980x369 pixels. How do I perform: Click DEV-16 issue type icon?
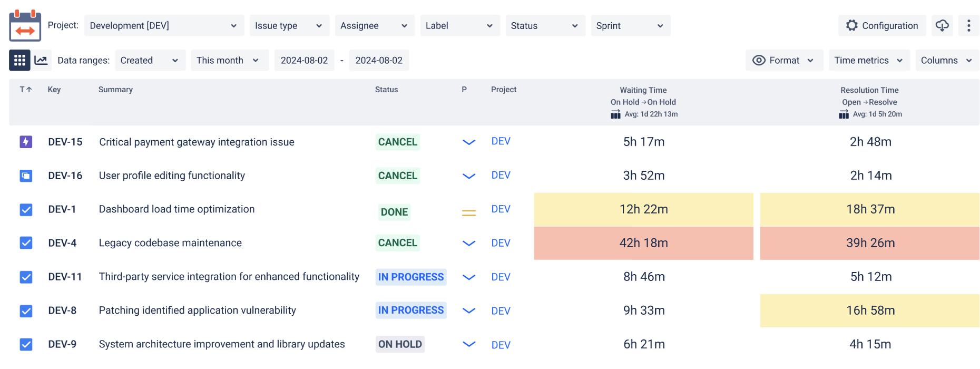click(x=26, y=176)
